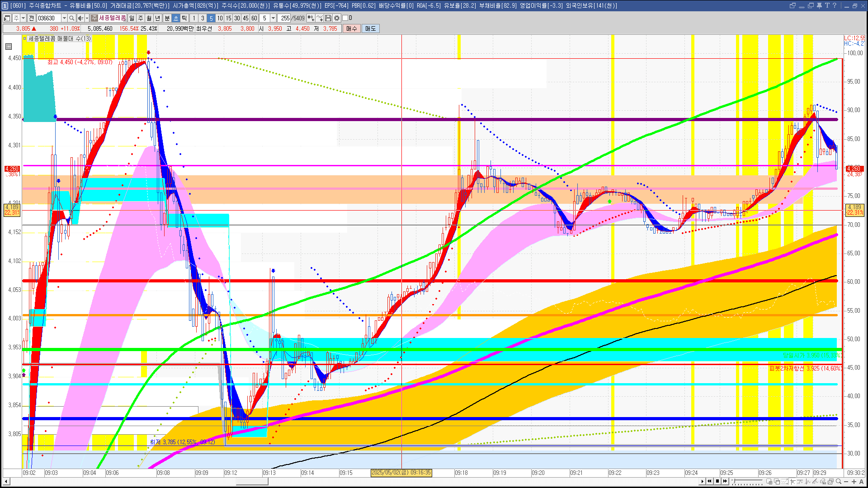Click the speaker sound icon

(80, 18)
